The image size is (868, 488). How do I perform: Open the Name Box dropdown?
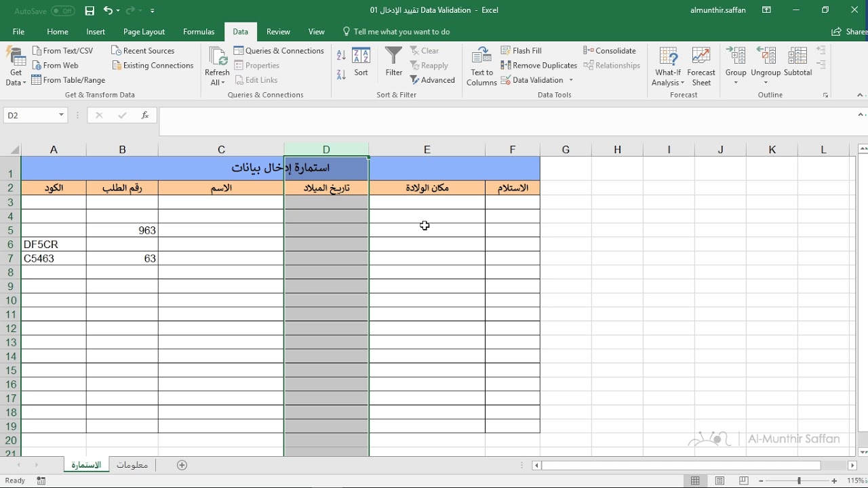pyautogui.click(x=61, y=115)
